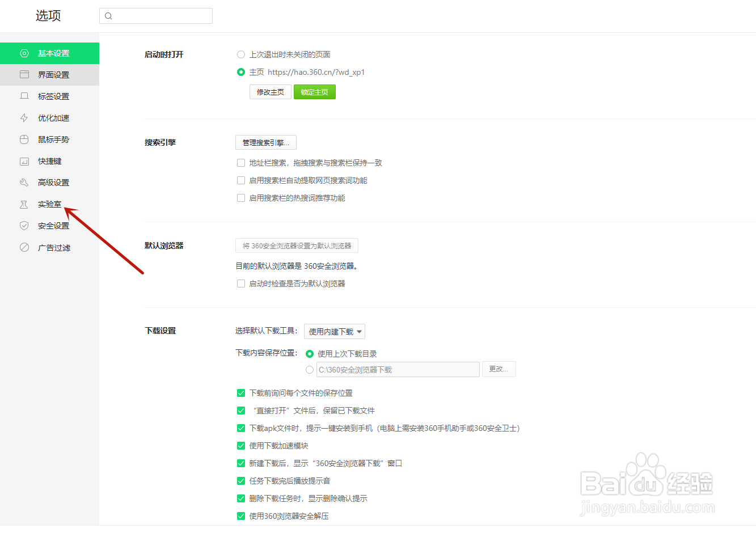This screenshot has width=756, height=533.
Task: Open 界面设置 section
Action: click(49, 75)
